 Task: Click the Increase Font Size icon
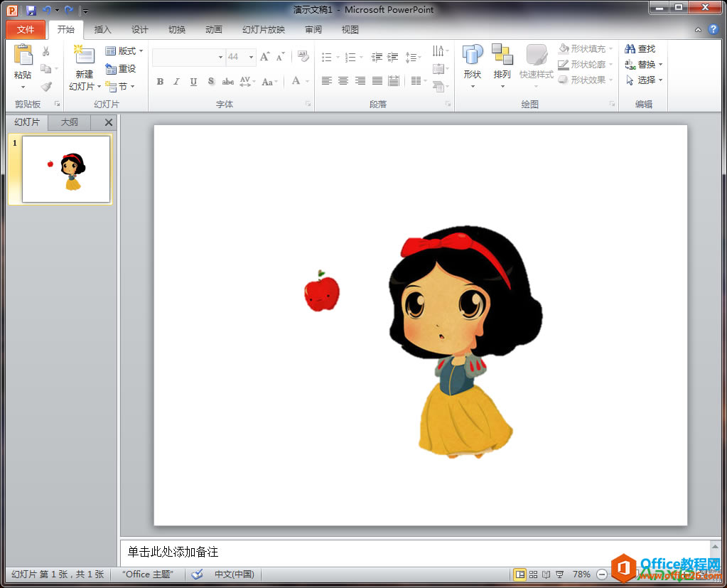tap(265, 57)
